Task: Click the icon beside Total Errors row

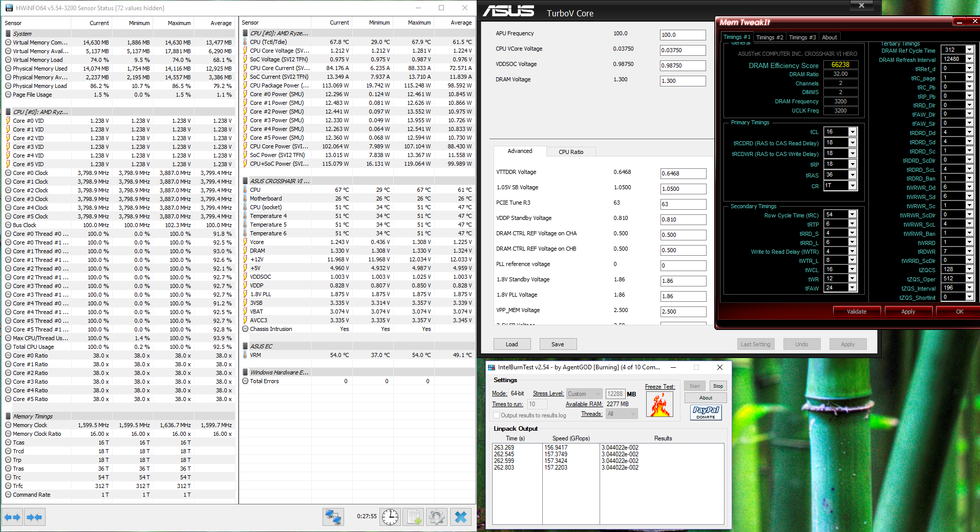Action: (246, 381)
